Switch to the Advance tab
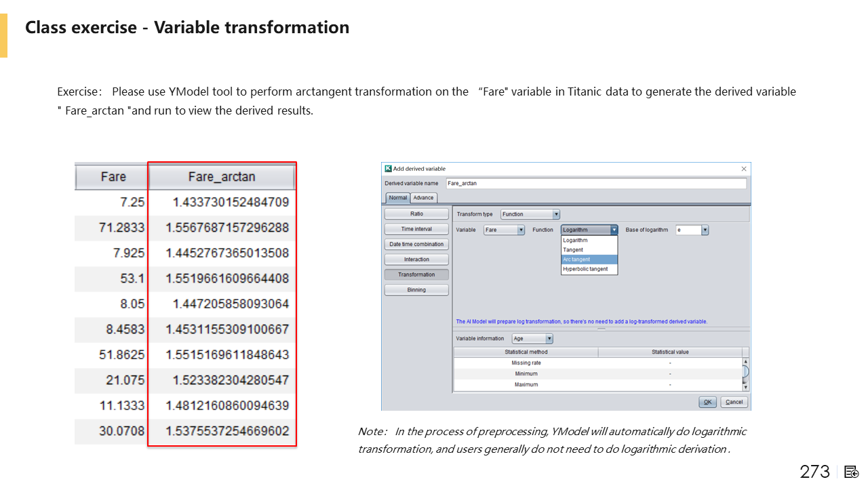 tap(423, 198)
